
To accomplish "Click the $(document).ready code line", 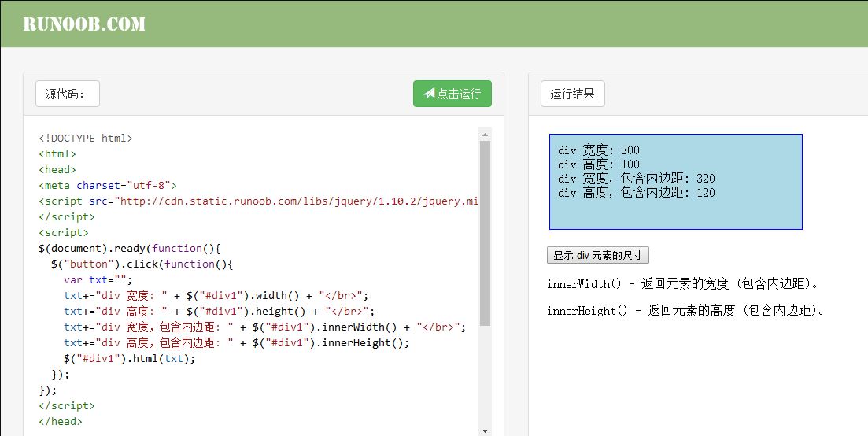I will (x=130, y=249).
